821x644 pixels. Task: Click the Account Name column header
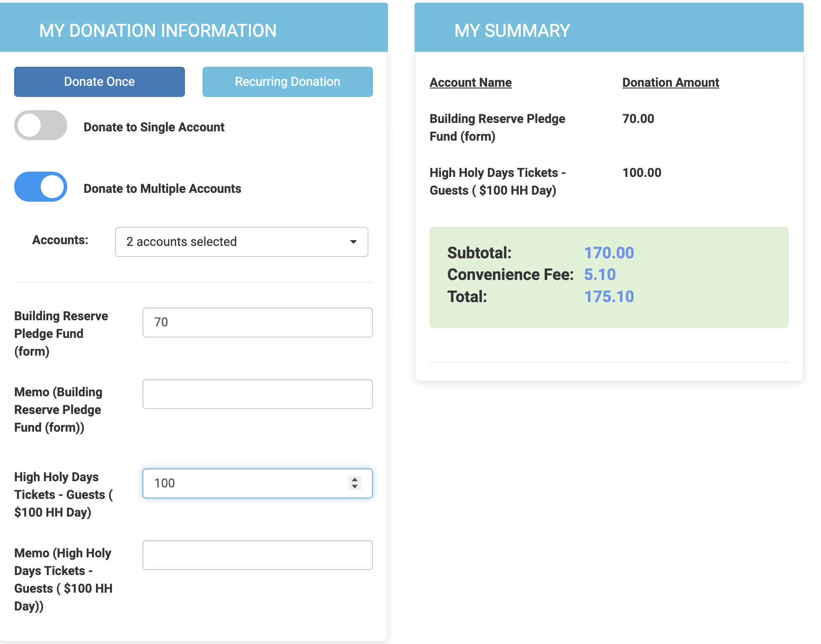click(x=470, y=83)
